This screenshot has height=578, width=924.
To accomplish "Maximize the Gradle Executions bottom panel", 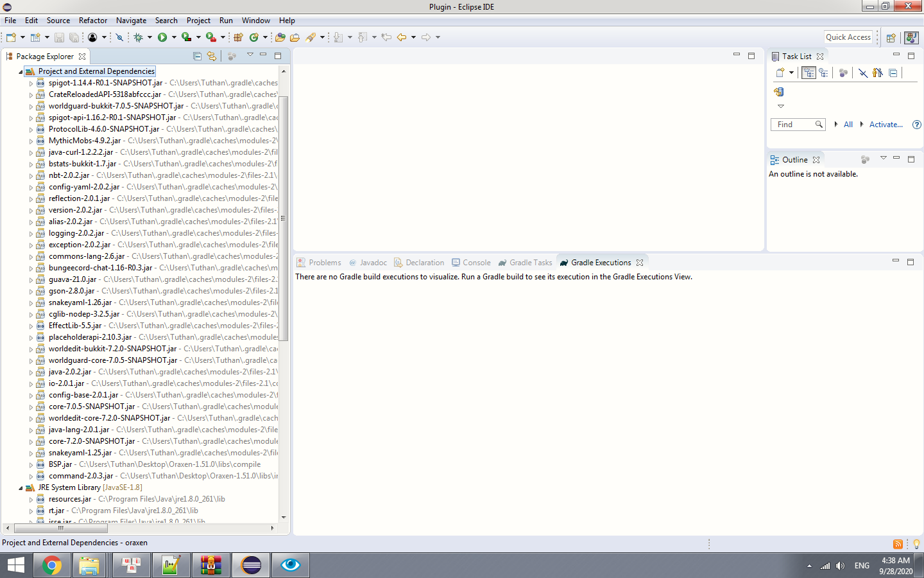I will coord(911,261).
